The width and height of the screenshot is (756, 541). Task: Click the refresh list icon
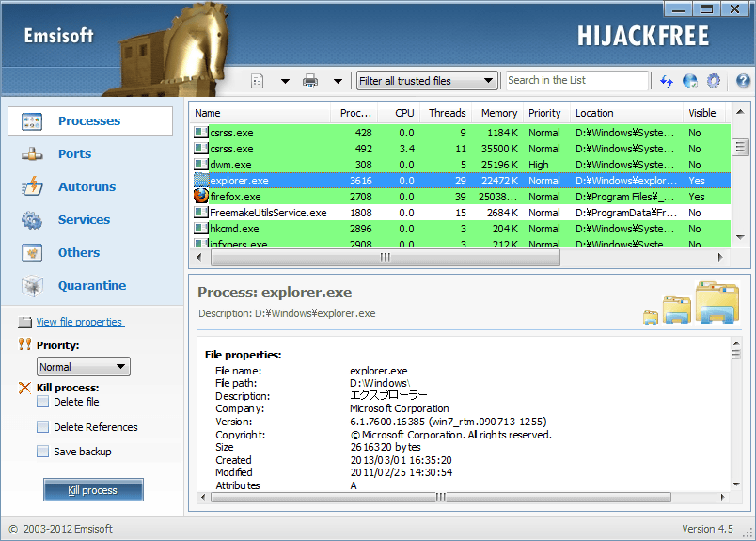click(x=667, y=81)
